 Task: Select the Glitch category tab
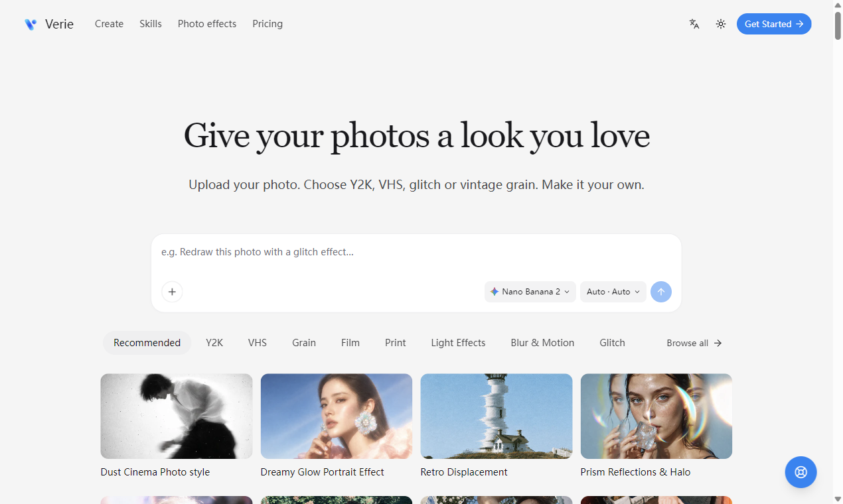612,343
